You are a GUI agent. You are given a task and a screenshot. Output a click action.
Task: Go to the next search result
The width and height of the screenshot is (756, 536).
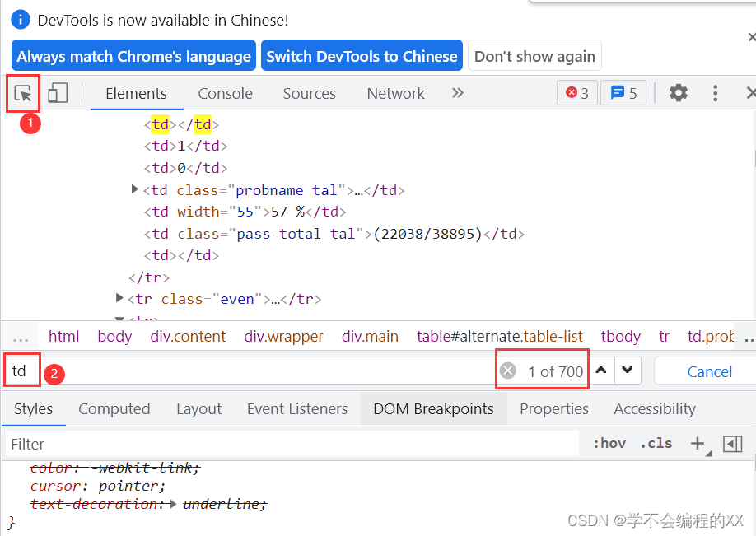pyautogui.click(x=628, y=371)
